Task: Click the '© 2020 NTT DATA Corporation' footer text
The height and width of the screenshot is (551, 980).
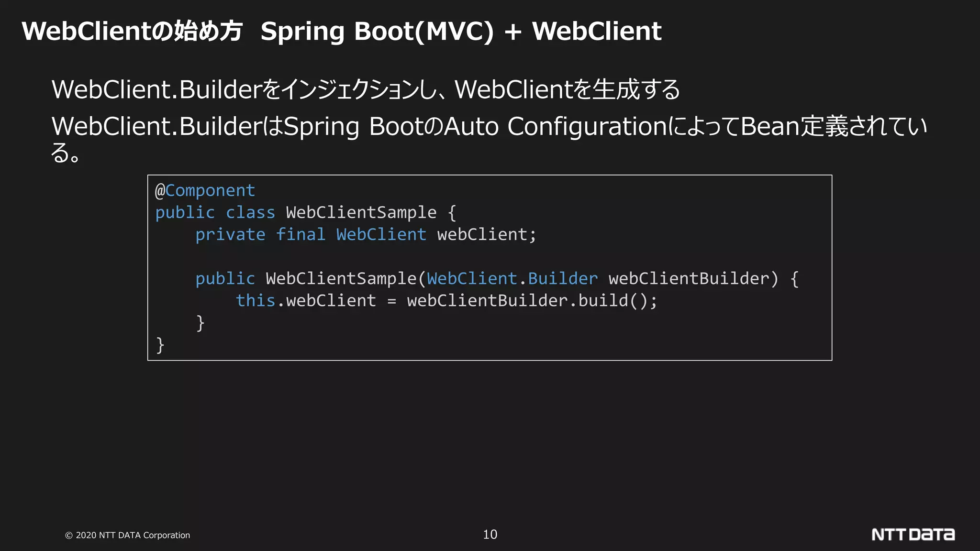Action: (x=128, y=535)
